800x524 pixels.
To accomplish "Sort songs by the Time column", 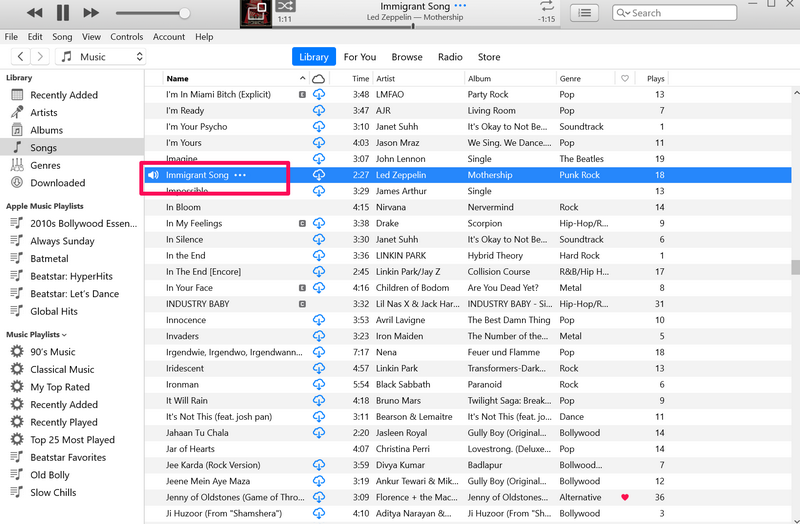I will (x=360, y=79).
